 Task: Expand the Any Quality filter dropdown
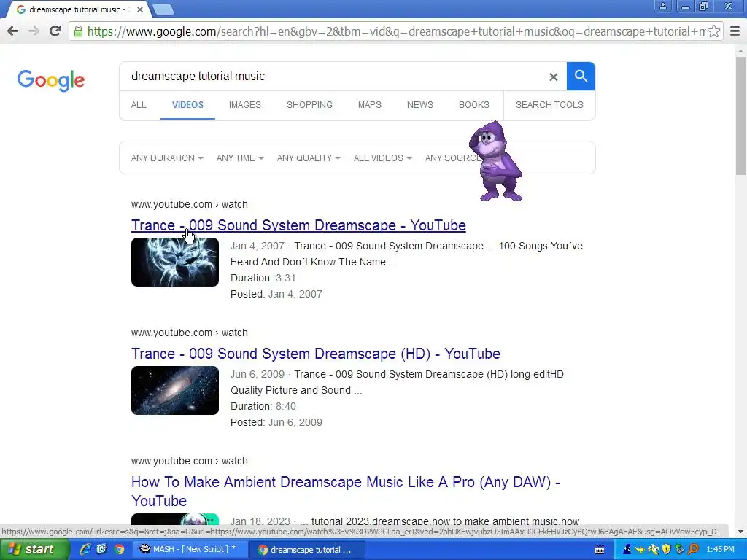coord(309,157)
